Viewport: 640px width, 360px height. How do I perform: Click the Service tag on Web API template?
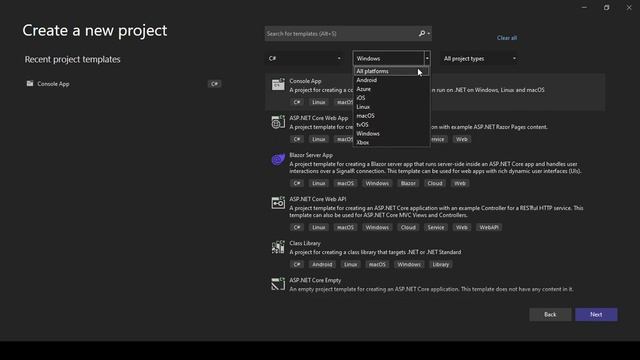pyautogui.click(x=436, y=227)
